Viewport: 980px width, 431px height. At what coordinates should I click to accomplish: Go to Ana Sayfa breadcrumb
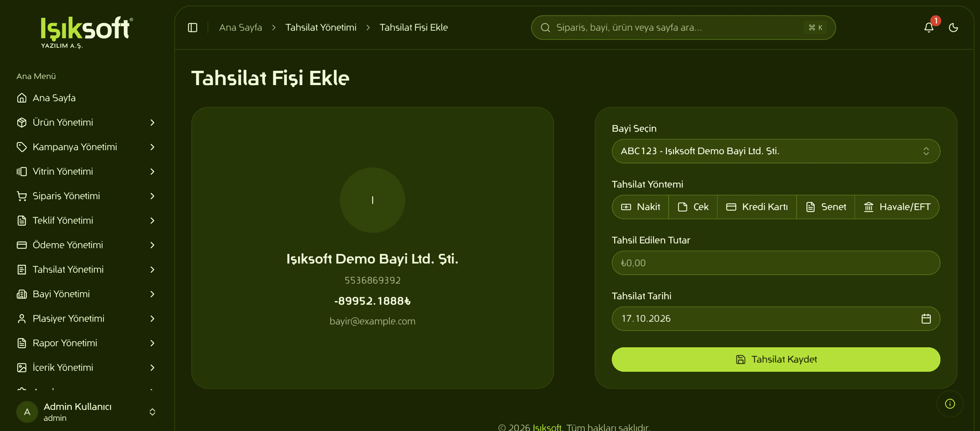(241, 28)
